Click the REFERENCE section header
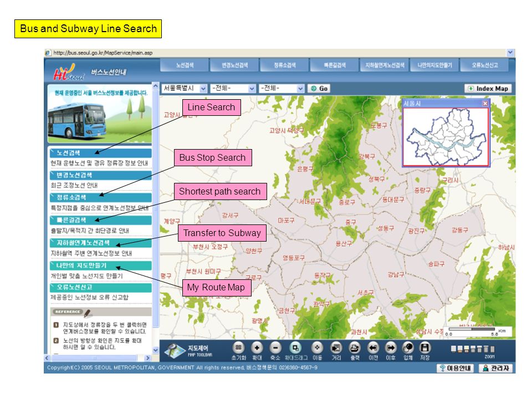This screenshot has height=399, width=532. point(100,312)
